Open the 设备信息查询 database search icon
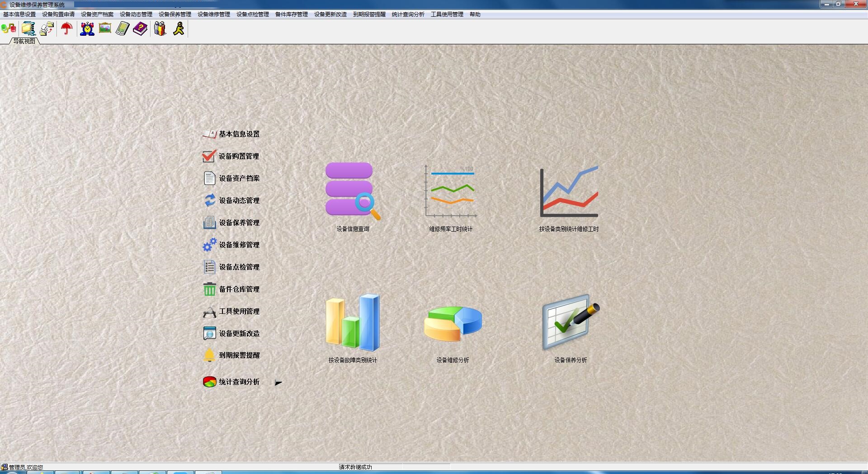 click(353, 192)
